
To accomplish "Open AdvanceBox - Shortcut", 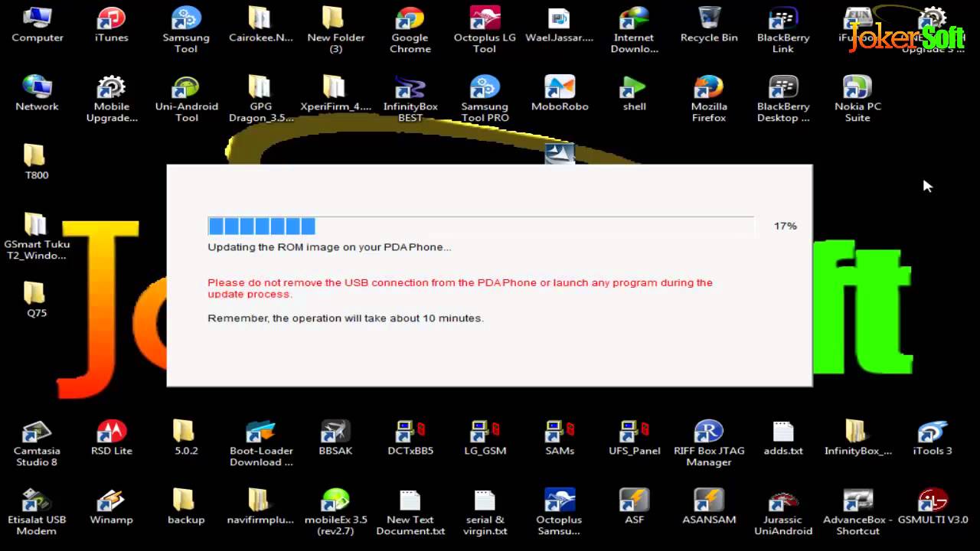I will tap(857, 512).
